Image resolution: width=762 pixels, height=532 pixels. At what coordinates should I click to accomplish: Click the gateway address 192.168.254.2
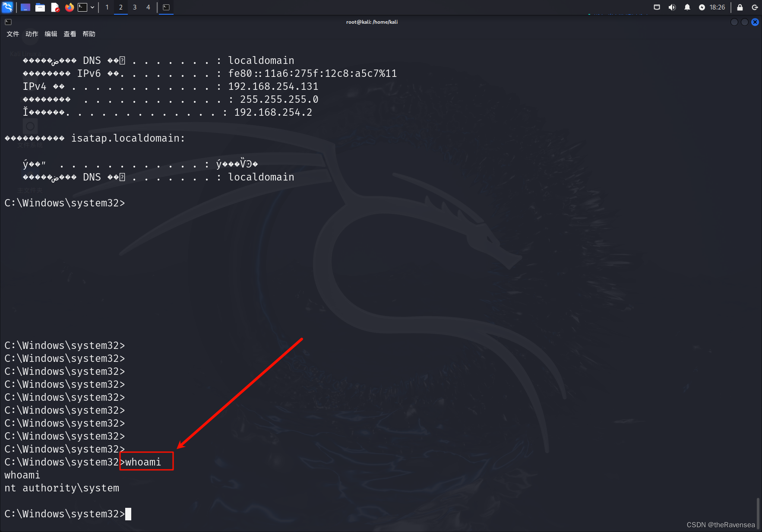point(273,112)
